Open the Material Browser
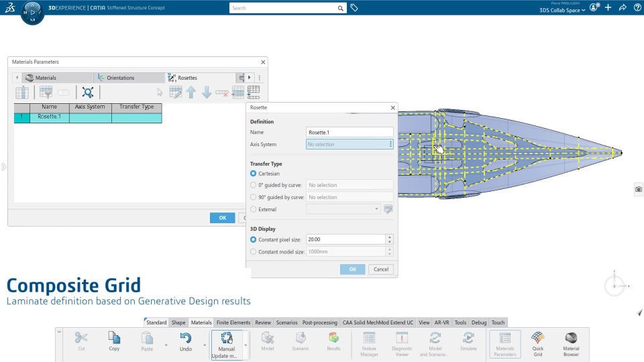 [571, 343]
